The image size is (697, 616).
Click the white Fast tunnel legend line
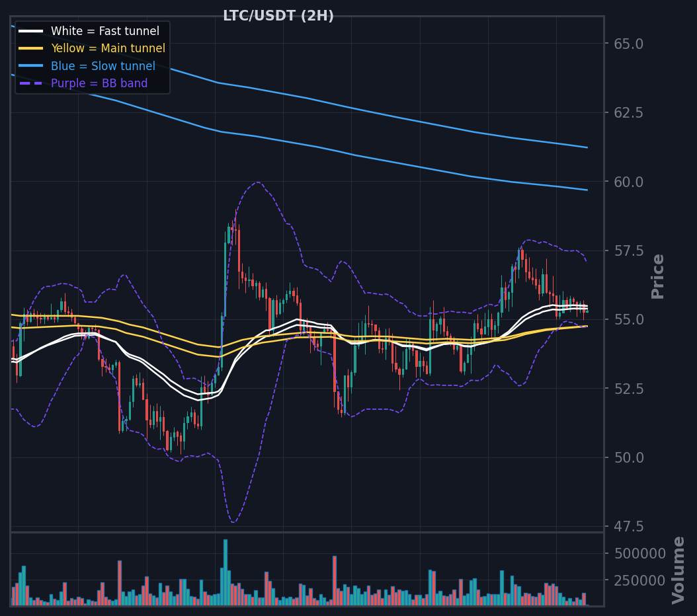click(x=30, y=31)
